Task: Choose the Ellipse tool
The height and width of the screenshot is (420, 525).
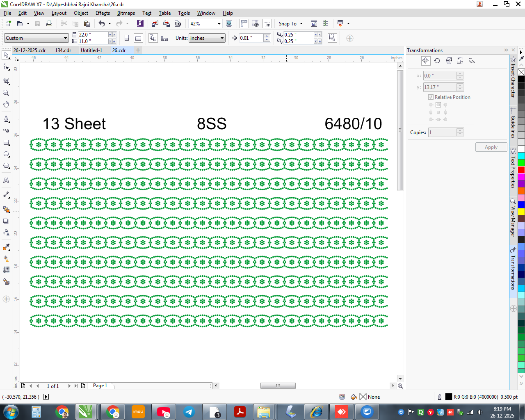Action: click(x=6, y=155)
